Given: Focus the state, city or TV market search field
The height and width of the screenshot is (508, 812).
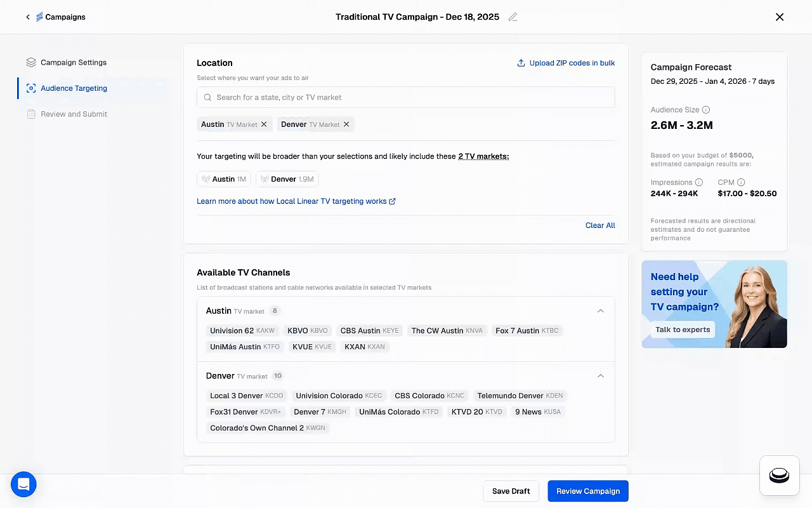Looking at the screenshot, I should tap(406, 97).
